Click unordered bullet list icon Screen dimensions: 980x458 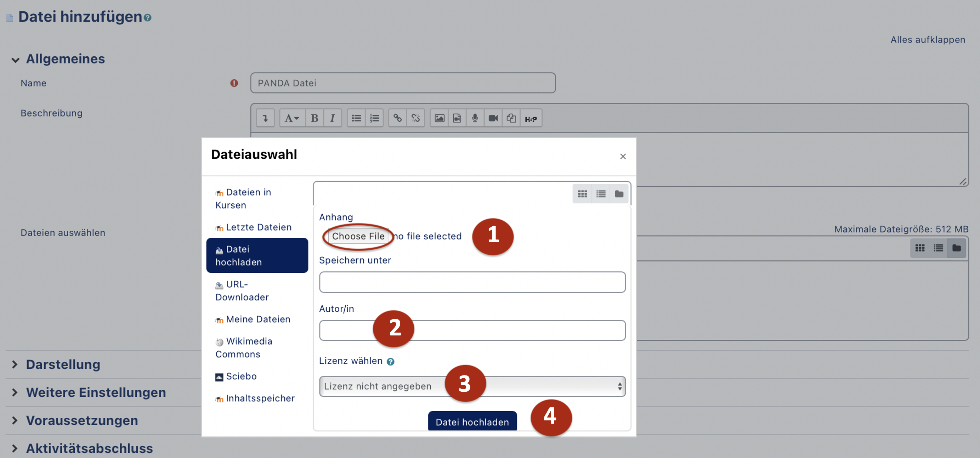tap(356, 118)
